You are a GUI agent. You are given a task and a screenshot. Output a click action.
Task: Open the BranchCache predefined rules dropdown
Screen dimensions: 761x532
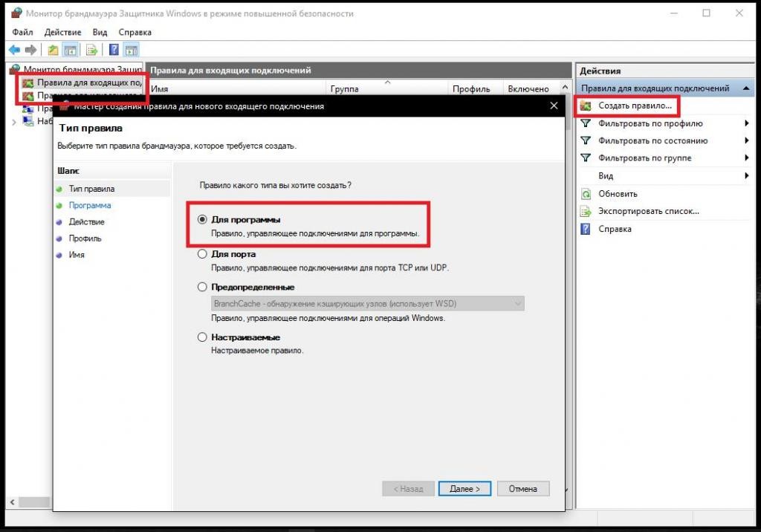(x=516, y=303)
